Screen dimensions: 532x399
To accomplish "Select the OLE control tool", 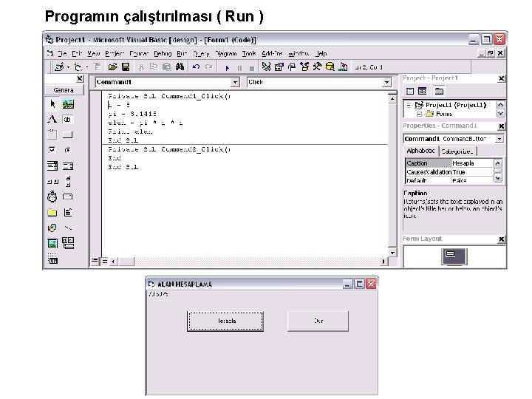I will tap(52, 259).
